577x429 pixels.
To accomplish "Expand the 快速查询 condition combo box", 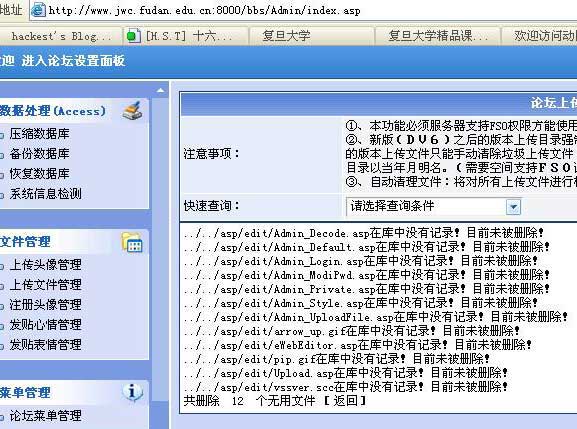I will point(433,206).
